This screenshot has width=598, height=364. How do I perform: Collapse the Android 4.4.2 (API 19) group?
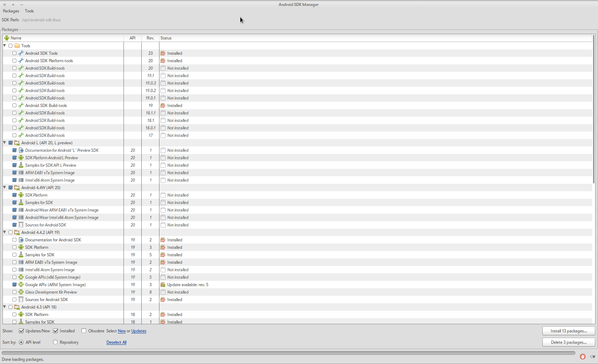click(5, 232)
